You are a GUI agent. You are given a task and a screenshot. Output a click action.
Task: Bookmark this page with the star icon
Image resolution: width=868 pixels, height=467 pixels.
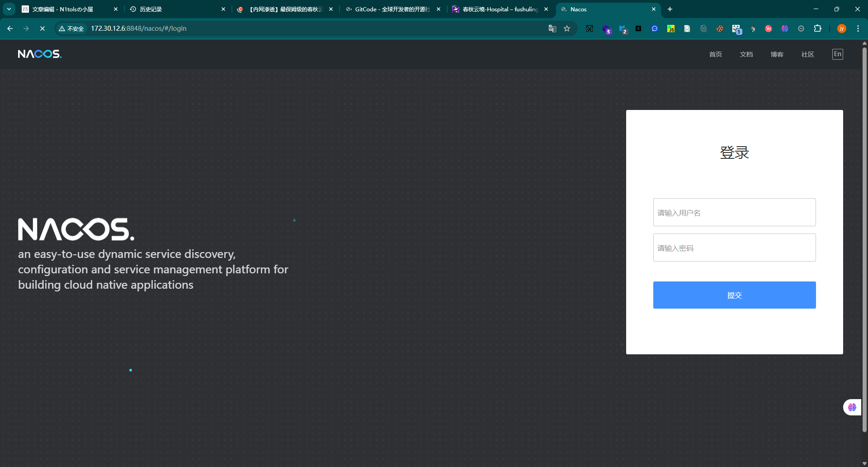567,29
